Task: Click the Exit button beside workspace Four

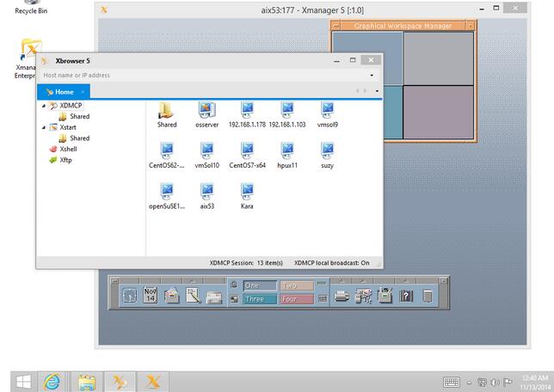Action: click(323, 299)
